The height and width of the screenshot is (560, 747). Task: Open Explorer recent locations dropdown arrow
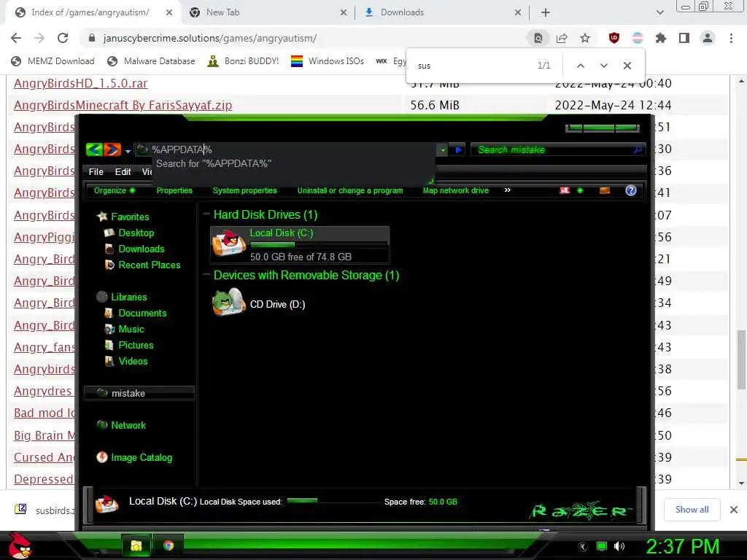coord(128,151)
